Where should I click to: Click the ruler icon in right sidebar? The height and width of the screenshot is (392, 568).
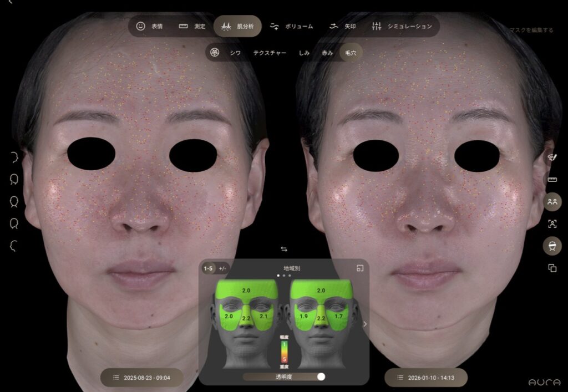552,180
